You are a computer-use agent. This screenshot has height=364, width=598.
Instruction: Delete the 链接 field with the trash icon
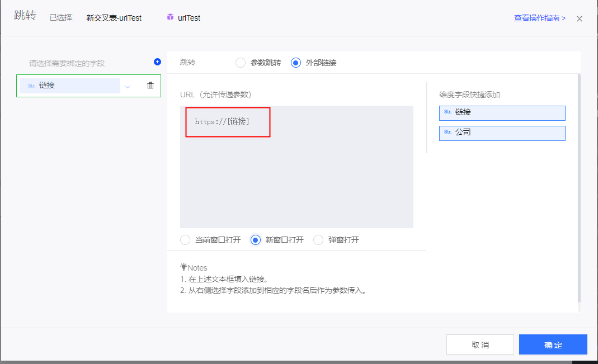(x=150, y=86)
